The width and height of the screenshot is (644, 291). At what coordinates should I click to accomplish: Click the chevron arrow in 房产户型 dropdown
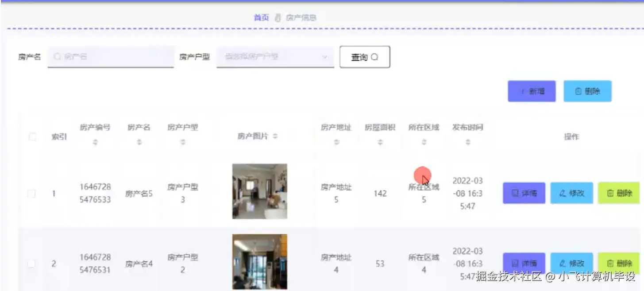(x=324, y=57)
